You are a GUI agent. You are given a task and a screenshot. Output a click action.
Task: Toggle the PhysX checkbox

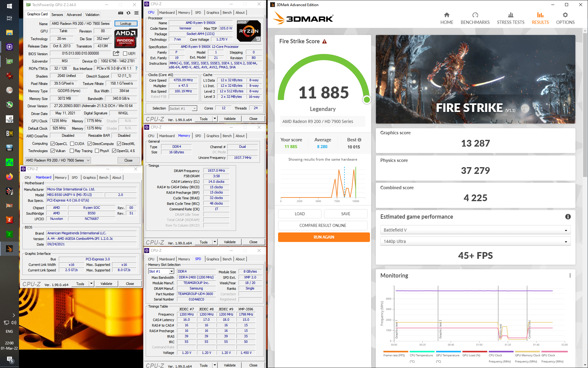[97, 151]
